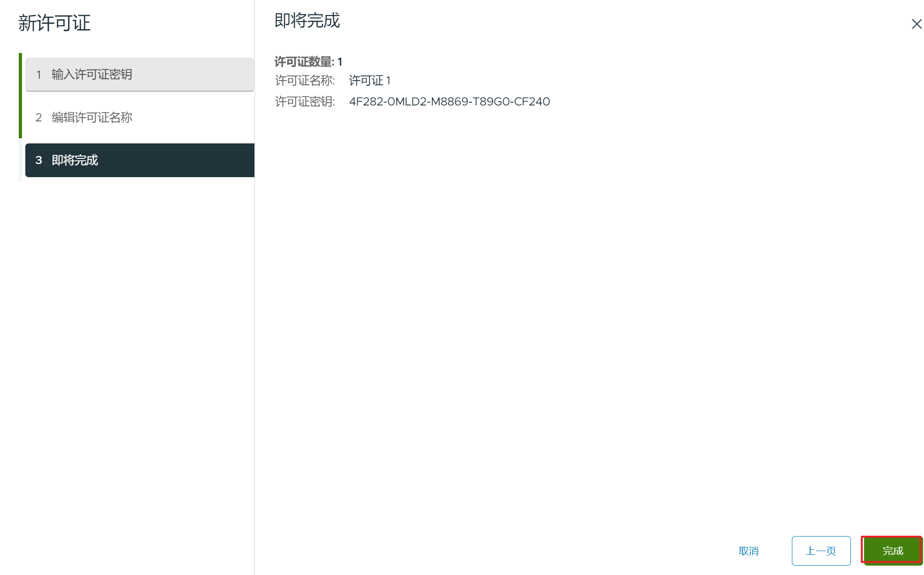Close the 新许可证 dialog with X
This screenshot has width=924, height=575.
pos(917,24)
